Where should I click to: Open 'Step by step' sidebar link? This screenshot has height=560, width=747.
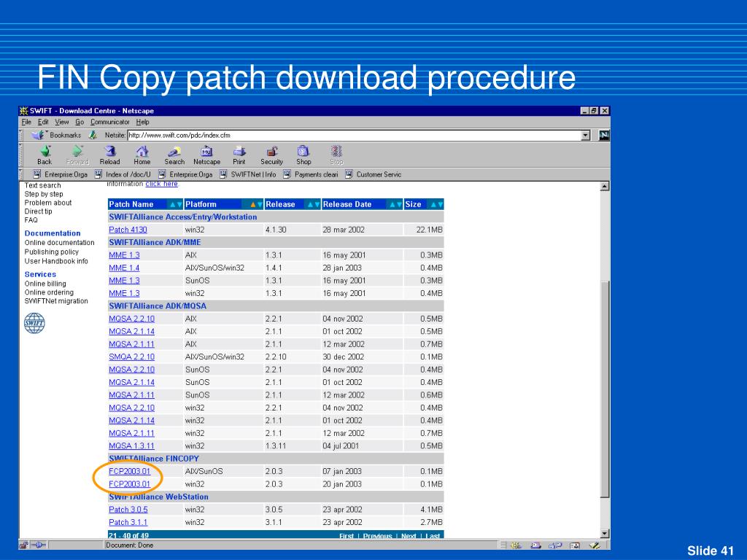click(x=44, y=194)
